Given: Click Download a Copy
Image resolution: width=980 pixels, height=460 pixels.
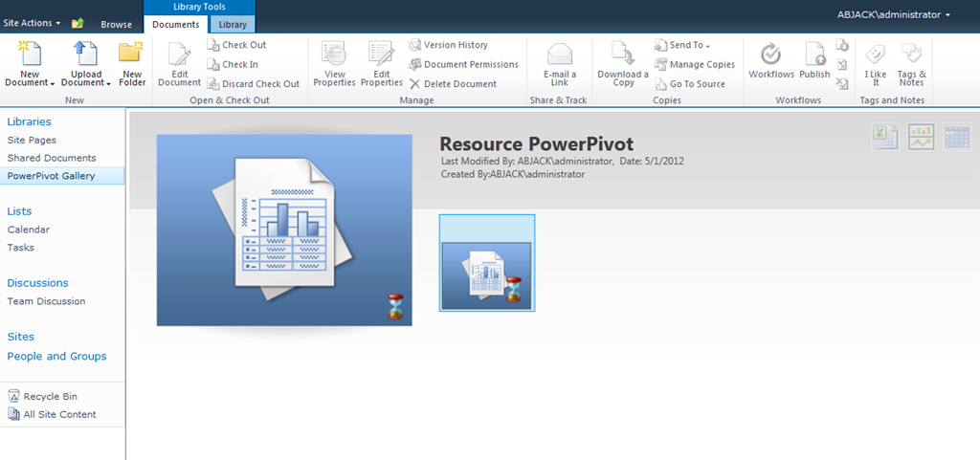Looking at the screenshot, I should click(x=622, y=64).
